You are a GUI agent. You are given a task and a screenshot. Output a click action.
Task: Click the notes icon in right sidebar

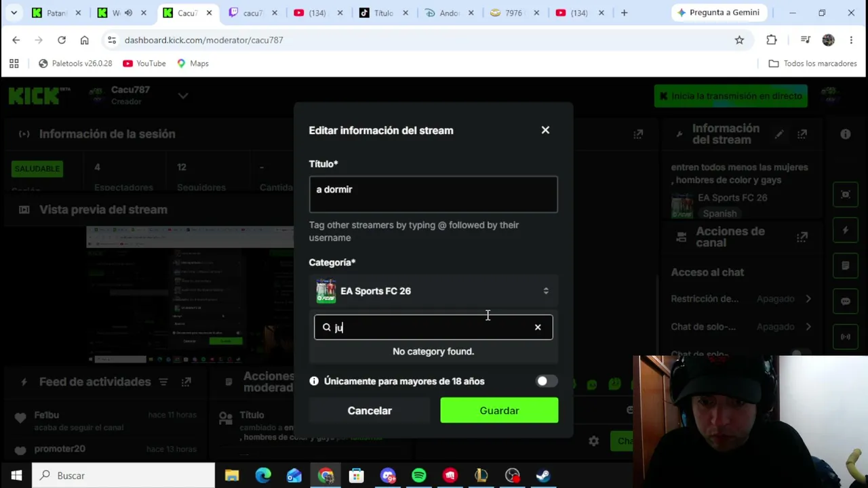coord(846,266)
